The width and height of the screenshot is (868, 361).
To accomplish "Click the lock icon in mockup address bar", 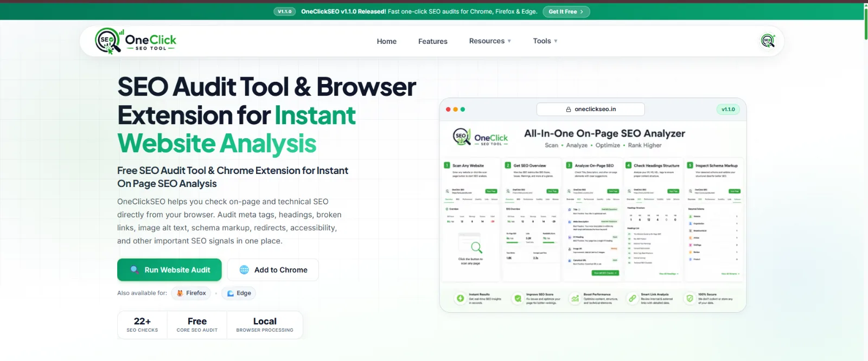I will click(x=569, y=109).
